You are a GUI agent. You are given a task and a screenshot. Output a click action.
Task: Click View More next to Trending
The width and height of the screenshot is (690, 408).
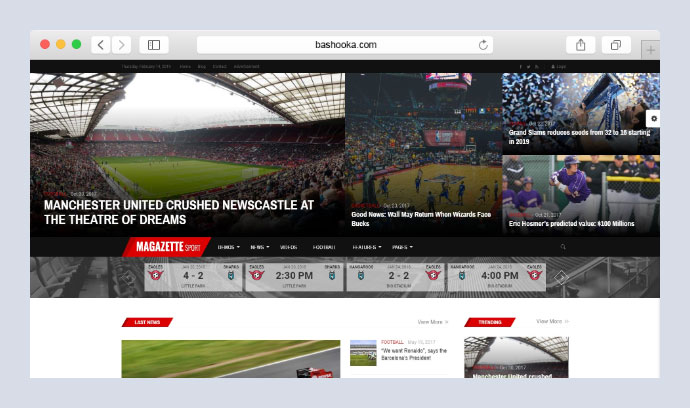pyautogui.click(x=552, y=321)
